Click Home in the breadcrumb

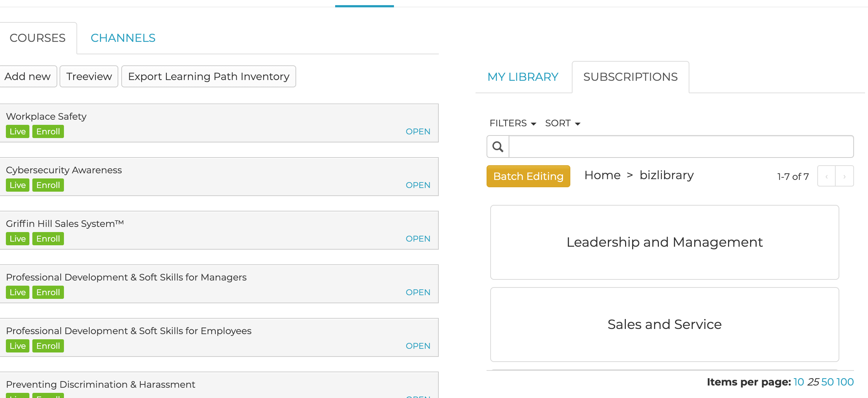click(602, 176)
